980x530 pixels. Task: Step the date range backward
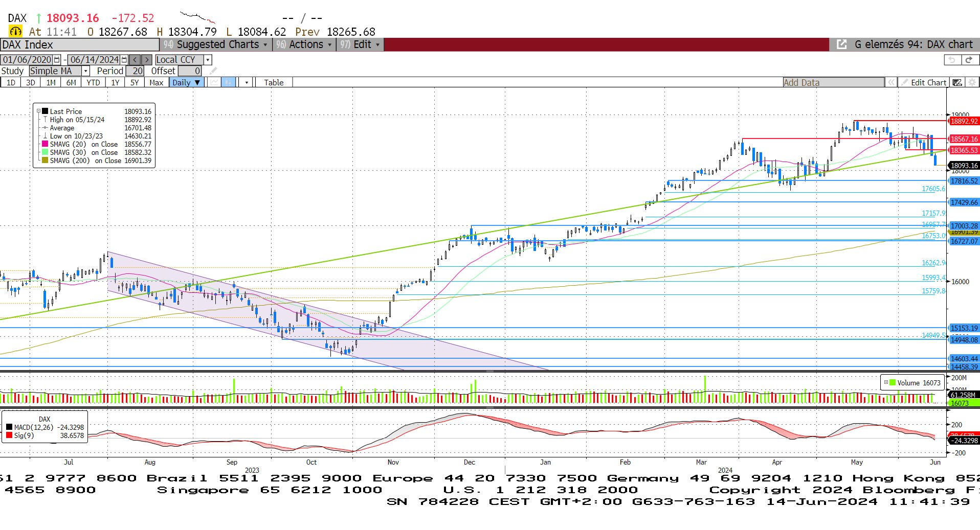pos(135,60)
